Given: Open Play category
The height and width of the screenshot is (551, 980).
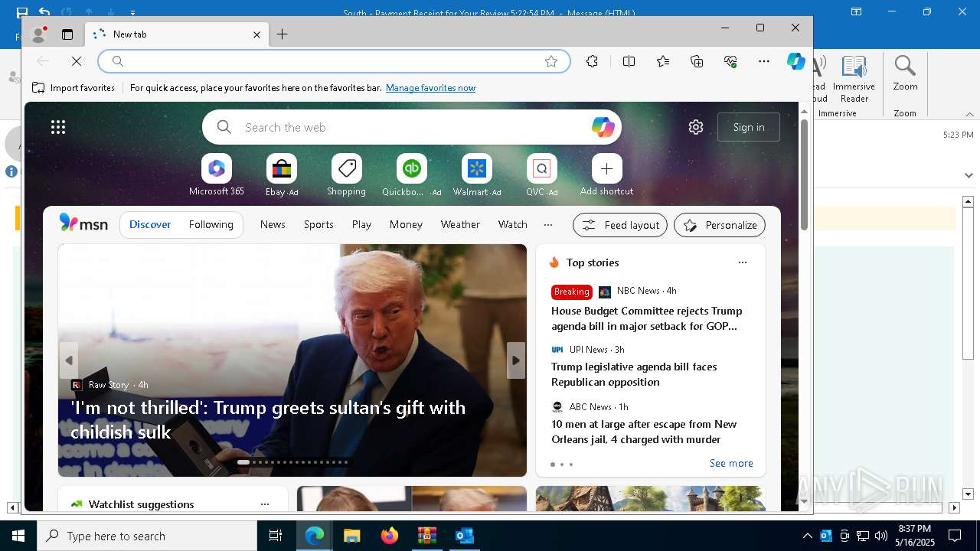Looking at the screenshot, I should [361, 224].
